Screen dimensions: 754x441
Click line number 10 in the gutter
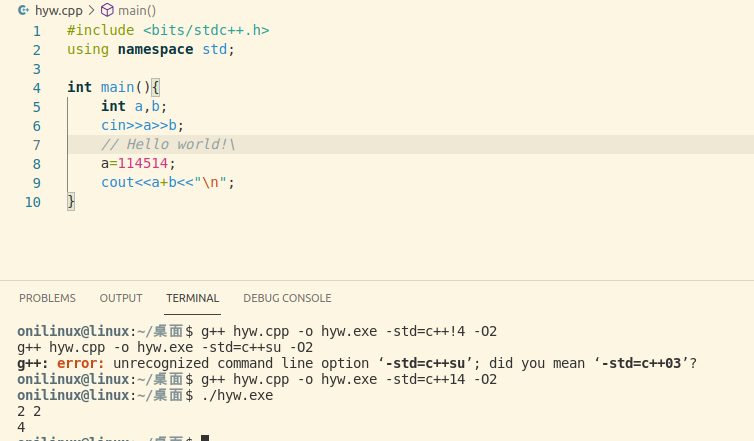[x=33, y=202]
